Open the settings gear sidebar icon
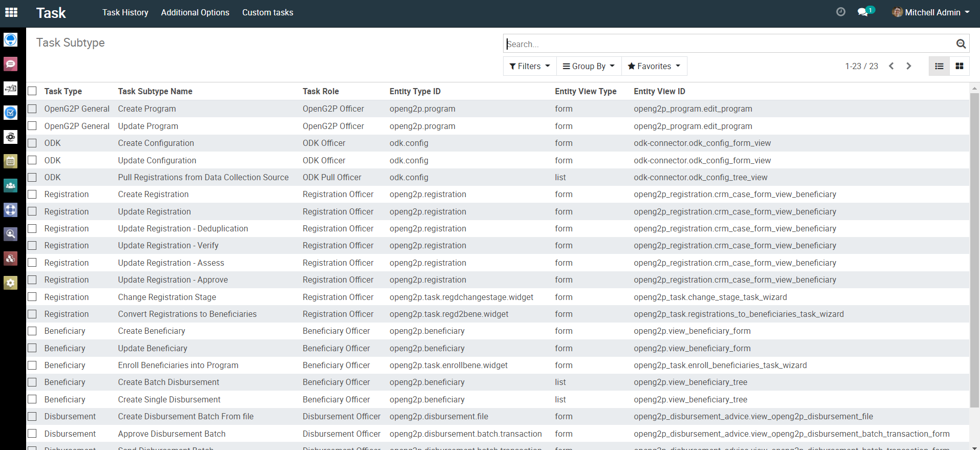Screen dimensions: 980x450 pyautogui.click(x=11, y=283)
